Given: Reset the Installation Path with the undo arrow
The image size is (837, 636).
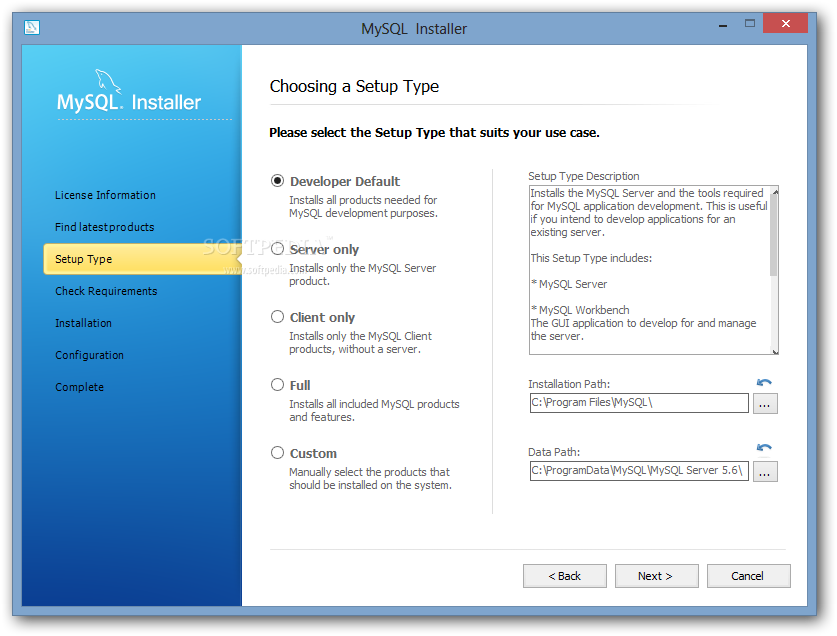Looking at the screenshot, I should [764, 382].
